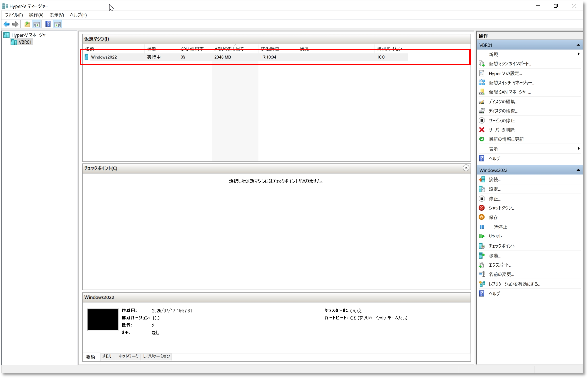Click 停止 action for Windows2022

[x=494, y=199]
